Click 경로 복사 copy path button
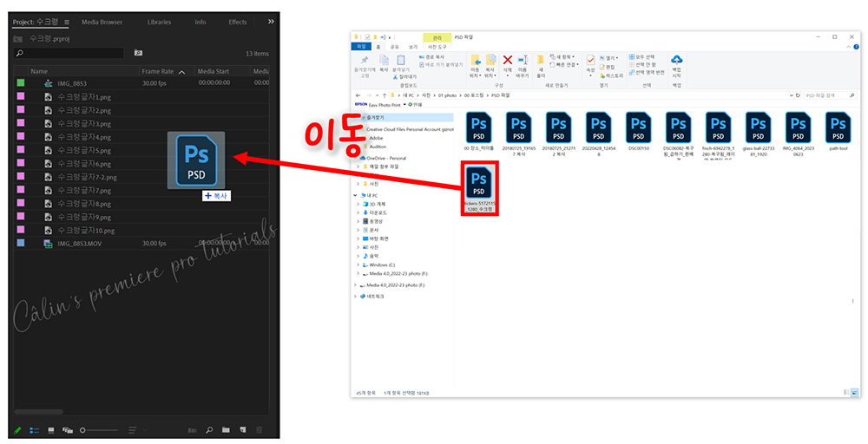Viewport: 868px width, 444px height. pos(432,57)
